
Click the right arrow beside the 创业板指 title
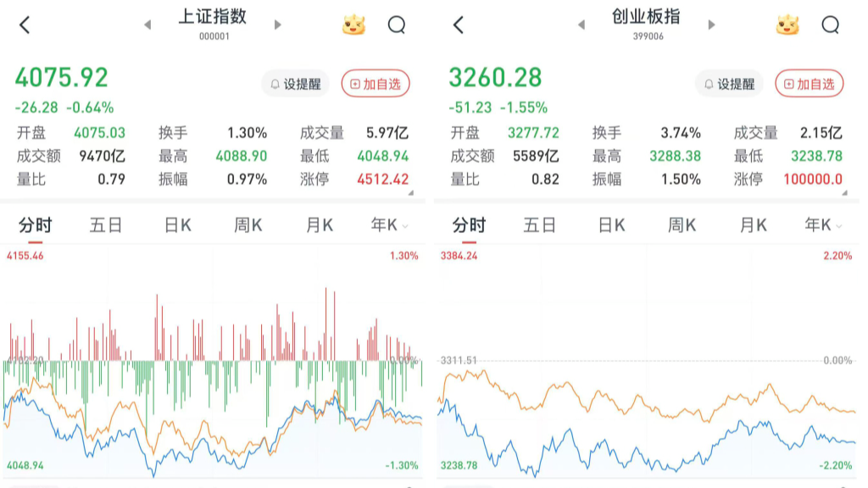click(x=711, y=25)
